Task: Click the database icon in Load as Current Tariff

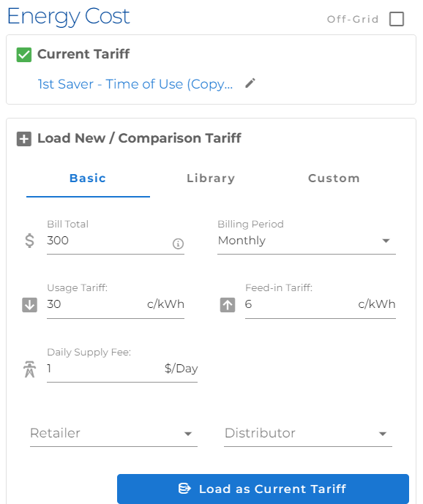Action: pyautogui.click(x=184, y=488)
